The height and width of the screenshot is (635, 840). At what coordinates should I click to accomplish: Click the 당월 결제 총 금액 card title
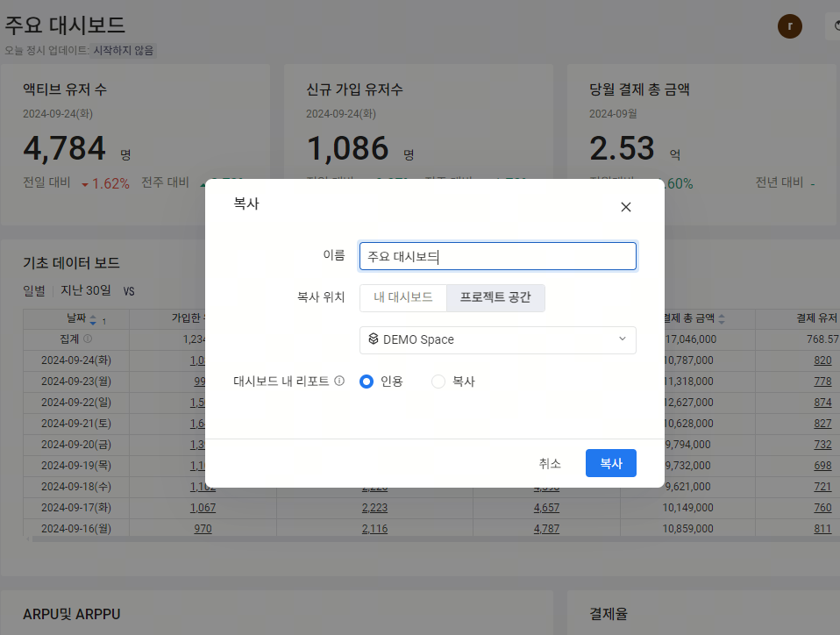[x=639, y=89]
